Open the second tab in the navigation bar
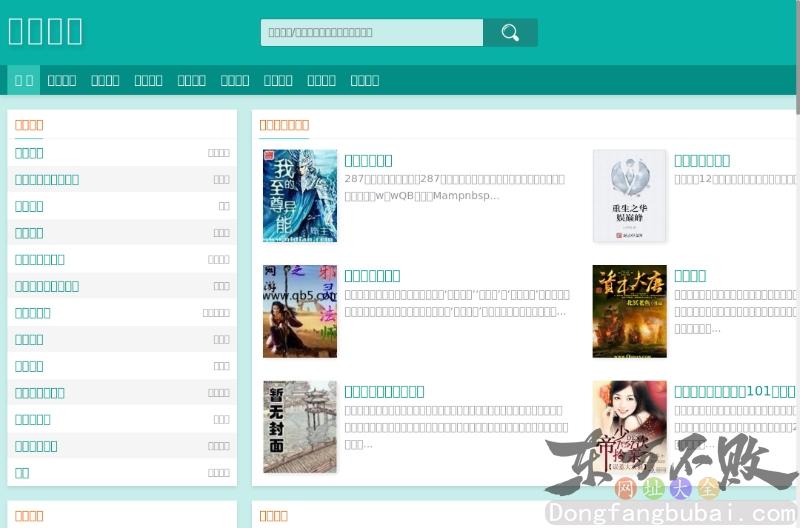This screenshot has width=800, height=528. point(62,80)
